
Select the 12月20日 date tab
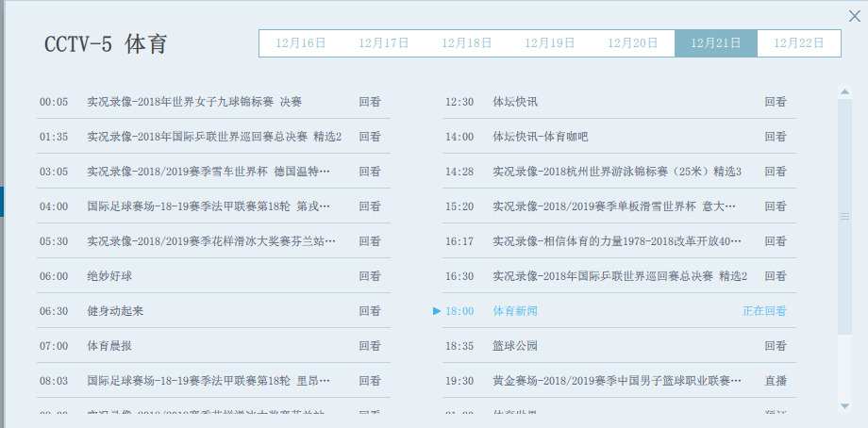pos(632,43)
